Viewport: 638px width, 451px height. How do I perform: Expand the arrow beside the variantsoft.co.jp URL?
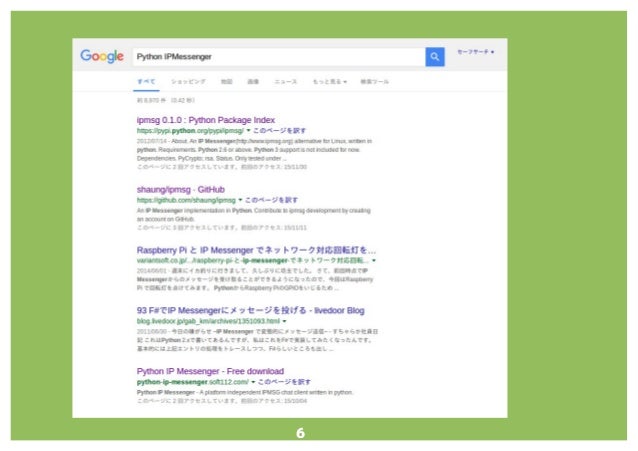pyautogui.click(x=374, y=261)
